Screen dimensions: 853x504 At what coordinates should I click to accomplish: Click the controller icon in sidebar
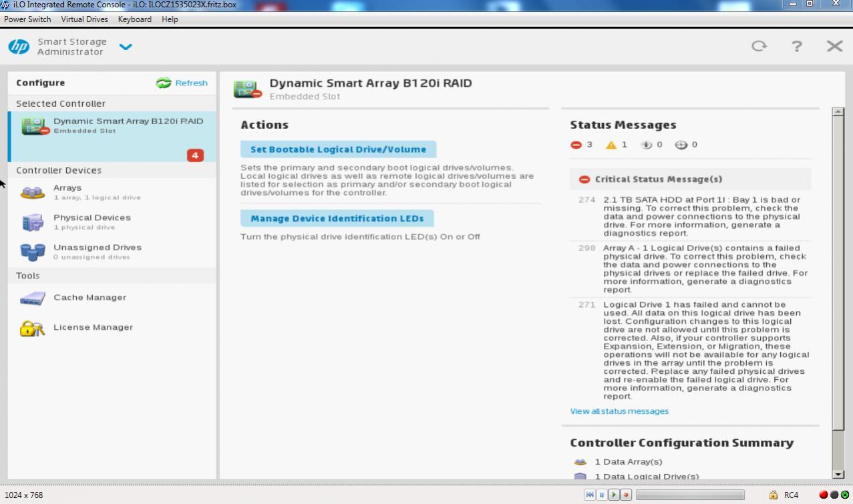click(x=35, y=125)
